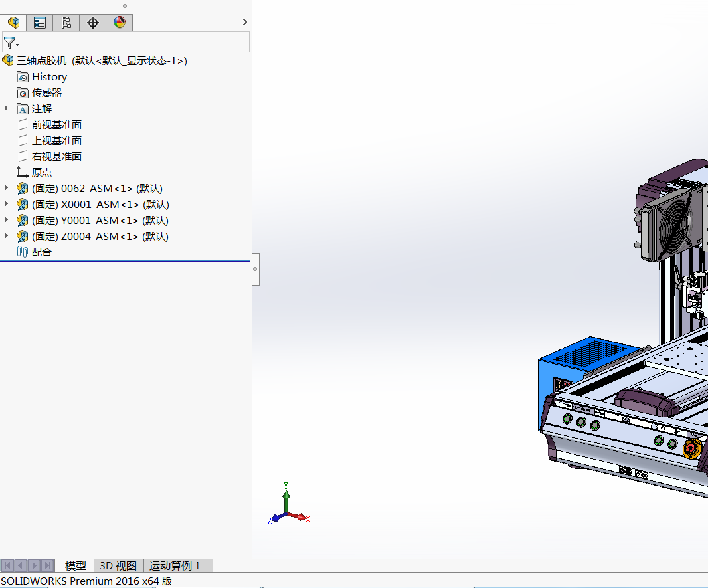Expand the Z0004_ASM<1> subassembly

[7, 236]
